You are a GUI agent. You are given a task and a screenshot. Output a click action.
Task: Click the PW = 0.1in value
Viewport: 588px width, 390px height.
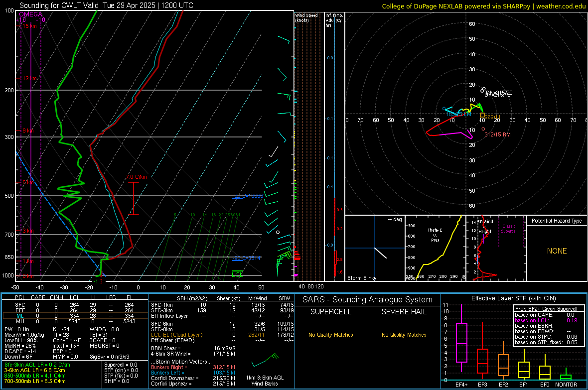pyautogui.click(x=17, y=329)
